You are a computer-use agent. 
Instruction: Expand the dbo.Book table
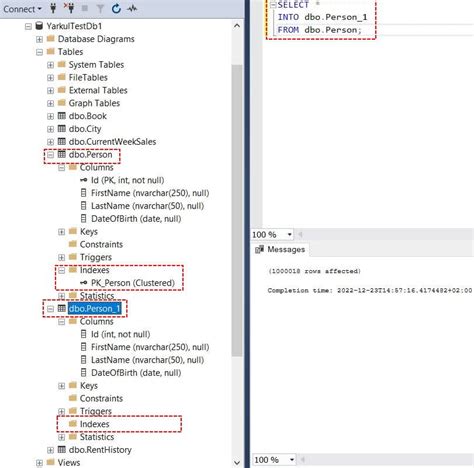click(x=50, y=116)
